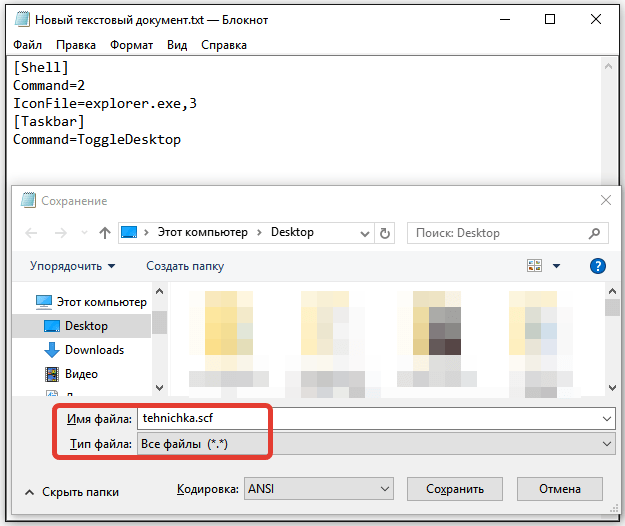Click the Сохранение dialog title icon
625x526 pixels.
(28, 200)
